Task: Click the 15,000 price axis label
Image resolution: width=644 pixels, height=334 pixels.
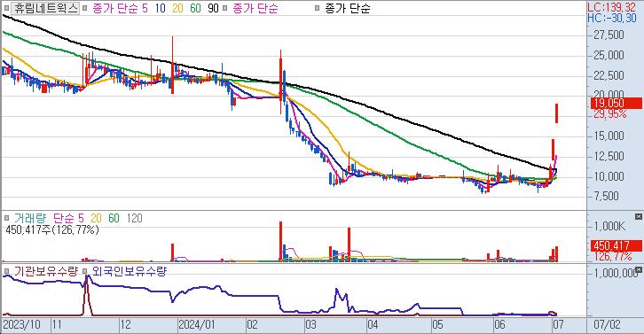Action: click(609, 136)
